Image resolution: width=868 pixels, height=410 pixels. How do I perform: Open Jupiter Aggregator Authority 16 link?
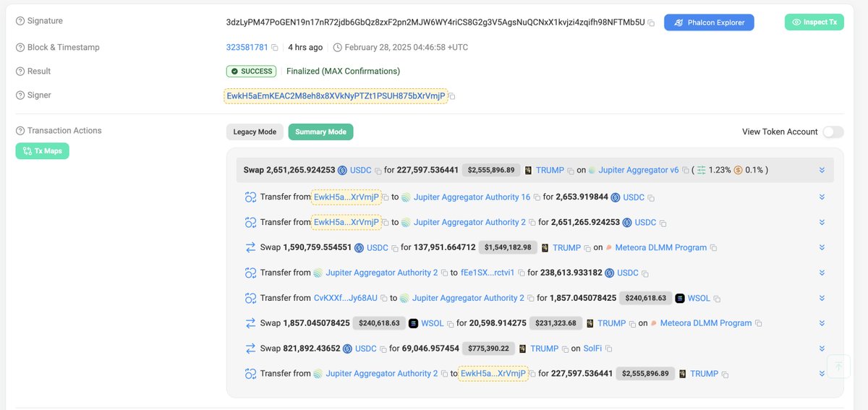tap(472, 197)
